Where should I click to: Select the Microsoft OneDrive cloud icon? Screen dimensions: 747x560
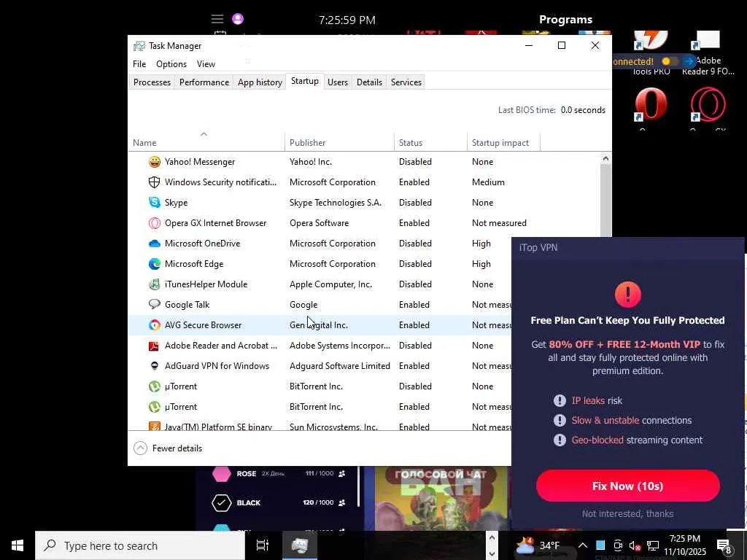(x=155, y=244)
